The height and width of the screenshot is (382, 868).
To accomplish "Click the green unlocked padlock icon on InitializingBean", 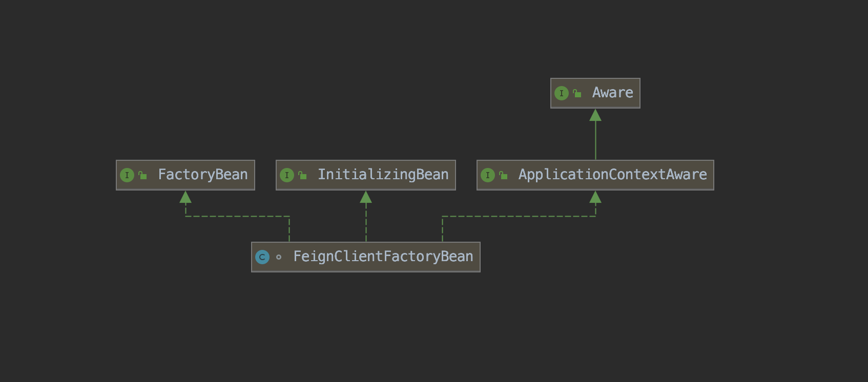I will 302,175.
